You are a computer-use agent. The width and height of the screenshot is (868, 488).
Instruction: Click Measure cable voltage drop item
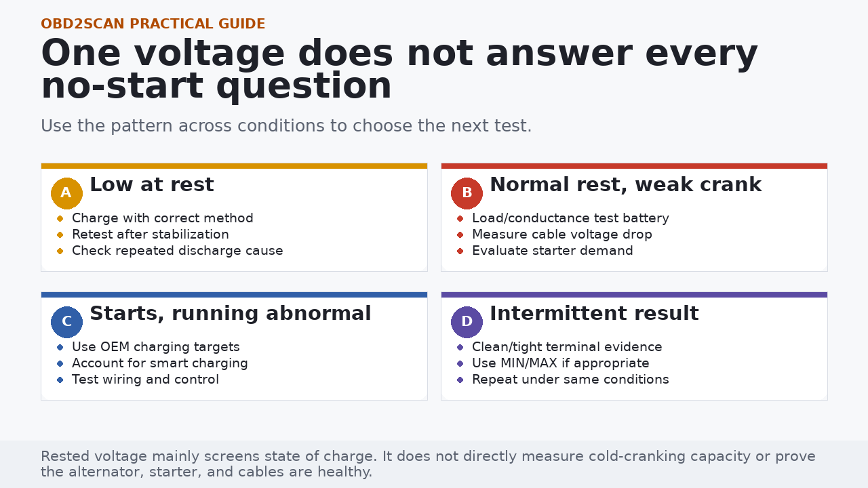click(561, 235)
